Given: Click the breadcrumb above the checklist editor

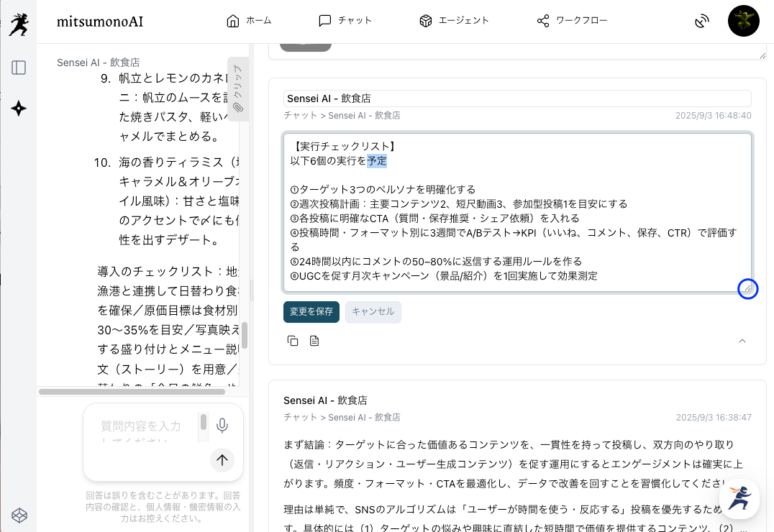Looking at the screenshot, I should click(342, 116).
